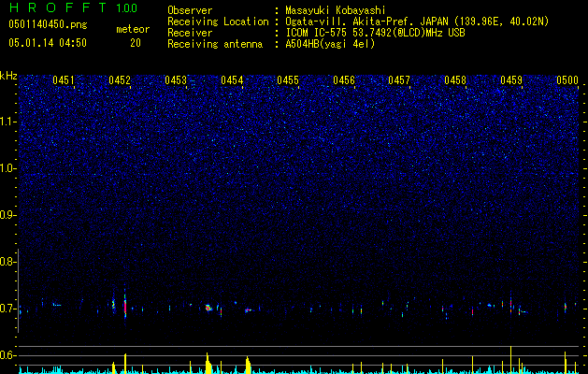Click the 0455 time marker
The height and width of the screenshot is (374, 588).
coord(288,80)
